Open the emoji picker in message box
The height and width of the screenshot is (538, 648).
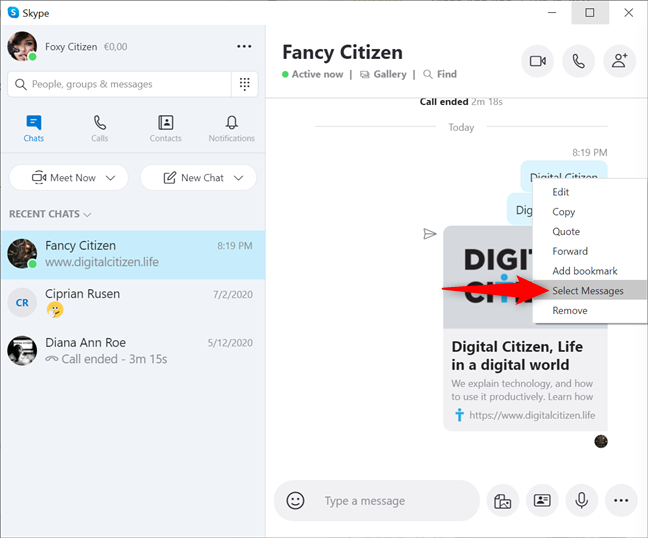click(x=295, y=500)
